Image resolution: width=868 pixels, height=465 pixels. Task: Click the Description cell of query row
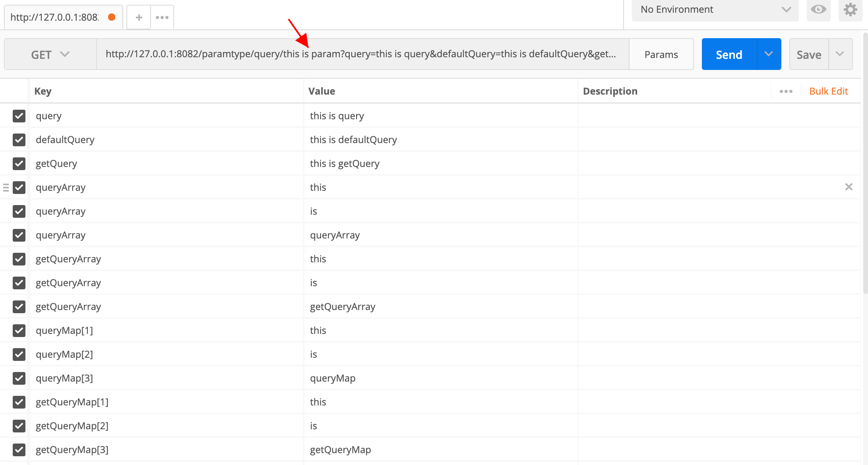(719, 116)
